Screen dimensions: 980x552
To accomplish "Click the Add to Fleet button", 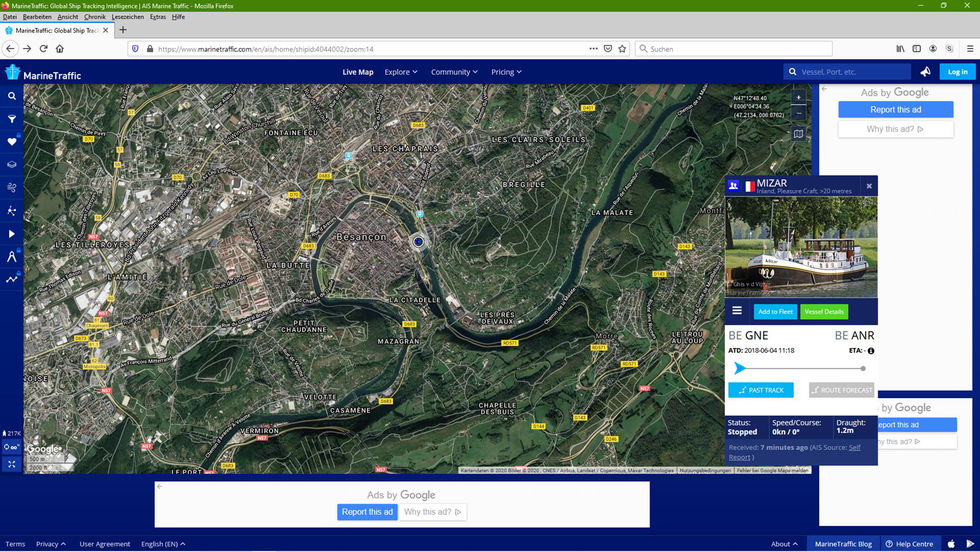I will pos(775,312).
